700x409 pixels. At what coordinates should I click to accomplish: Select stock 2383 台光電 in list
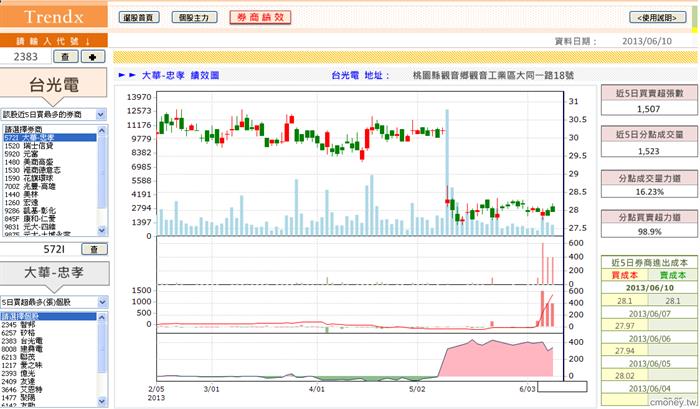tap(48, 341)
